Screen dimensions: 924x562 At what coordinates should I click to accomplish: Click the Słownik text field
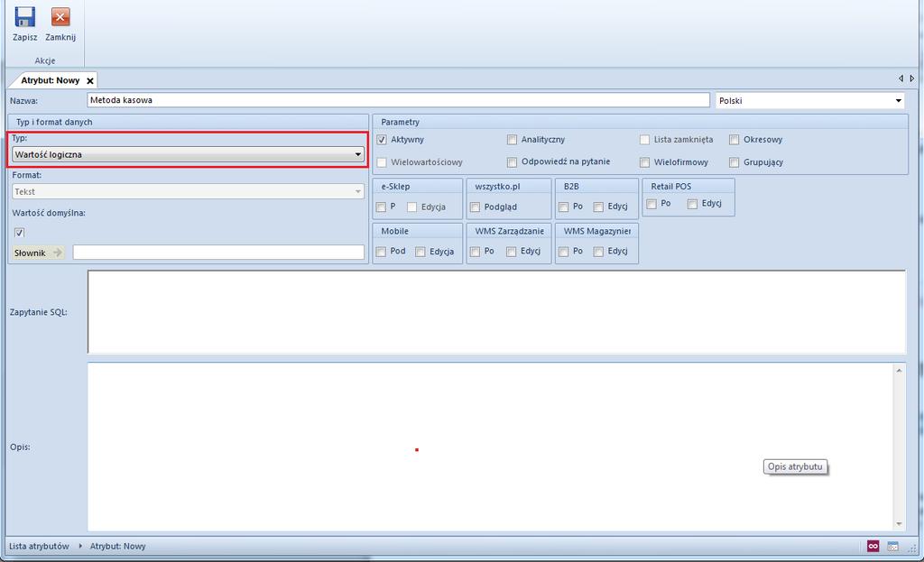coord(218,253)
